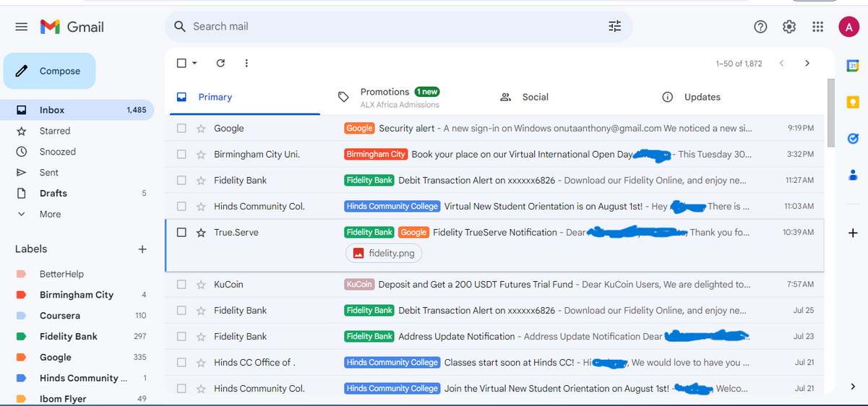This screenshot has height=406, width=868.
Task: Open the KuCoin Deposit and Get 200 USDT email
Action: pos(495,285)
